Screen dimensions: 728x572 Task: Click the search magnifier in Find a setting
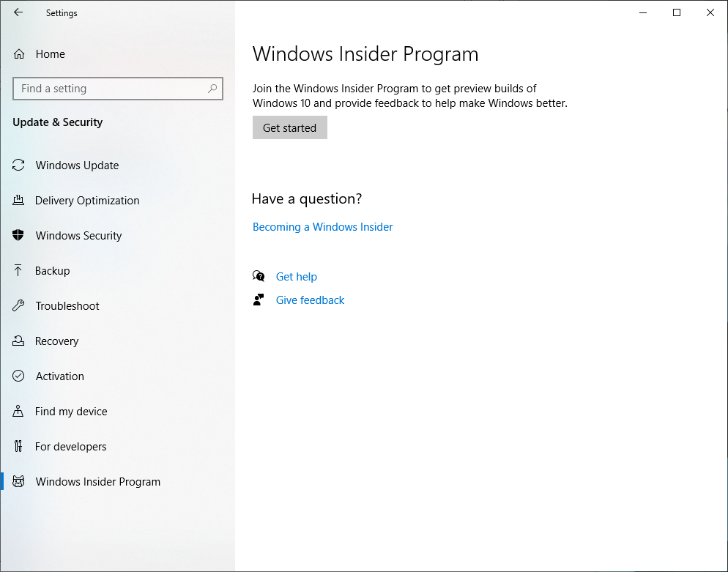212,88
